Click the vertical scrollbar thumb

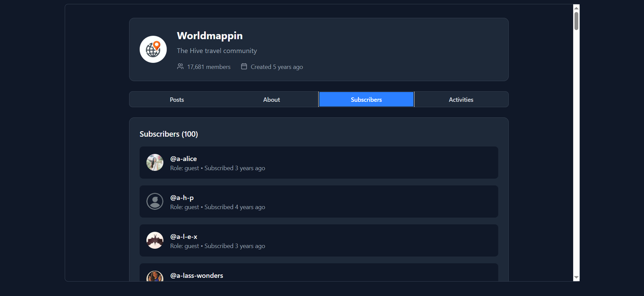click(x=577, y=21)
